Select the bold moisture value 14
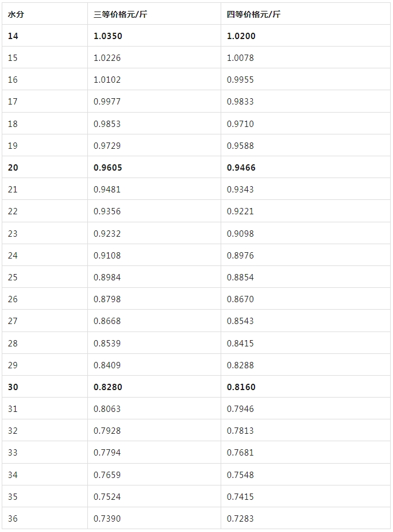393x532 pixels. click(x=13, y=36)
